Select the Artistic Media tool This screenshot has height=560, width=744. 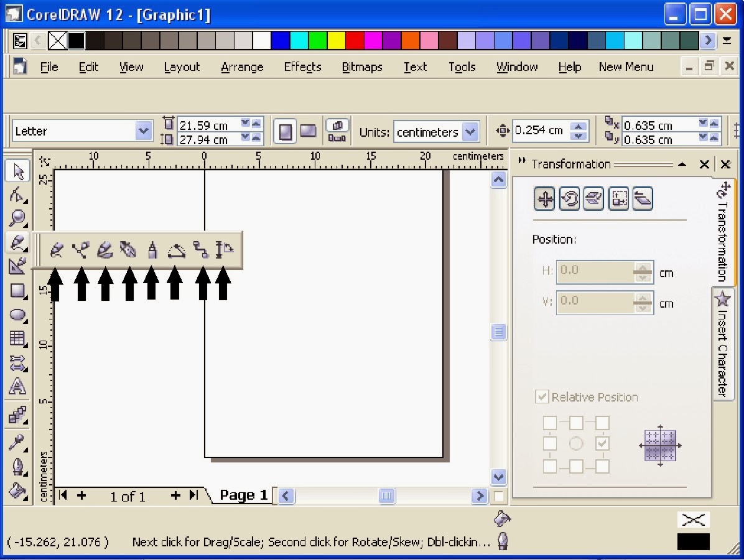(105, 250)
